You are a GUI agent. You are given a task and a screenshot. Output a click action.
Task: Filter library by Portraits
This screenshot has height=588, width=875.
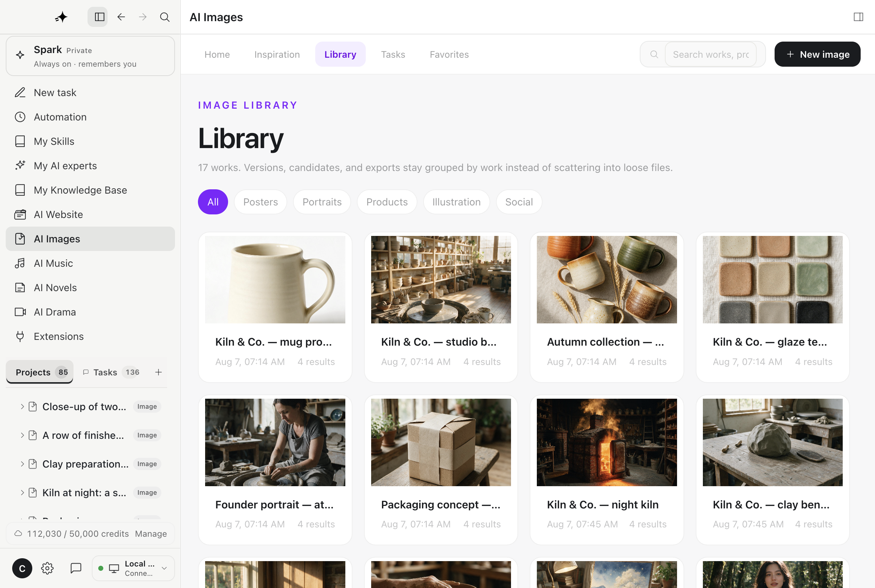[322, 202]
